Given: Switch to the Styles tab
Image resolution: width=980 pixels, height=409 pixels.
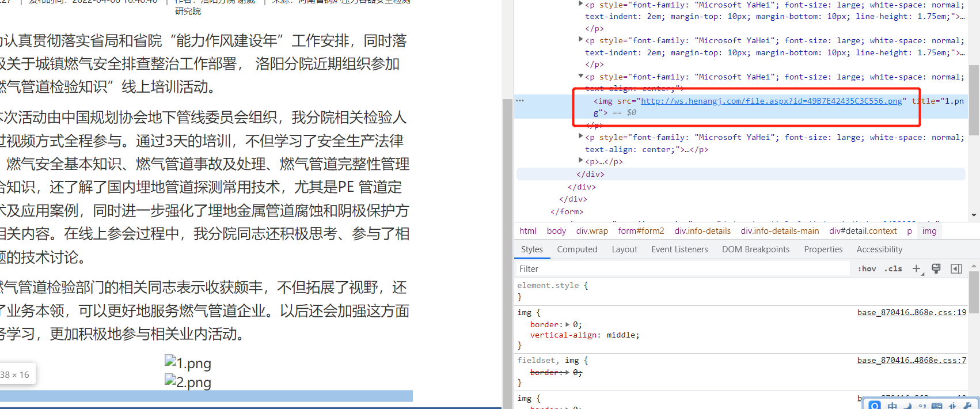Looking at the screenshot, I should pyautogui.click(x=532, y=249).
